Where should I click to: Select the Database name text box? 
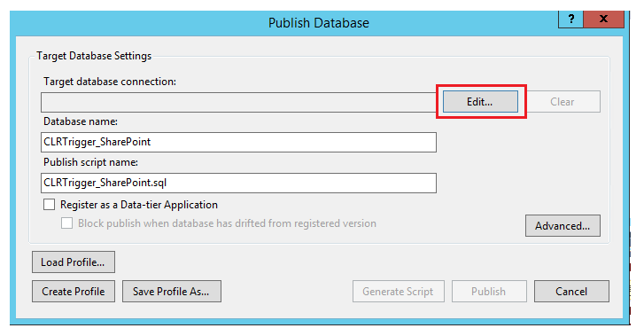click(x=238, y=142)
